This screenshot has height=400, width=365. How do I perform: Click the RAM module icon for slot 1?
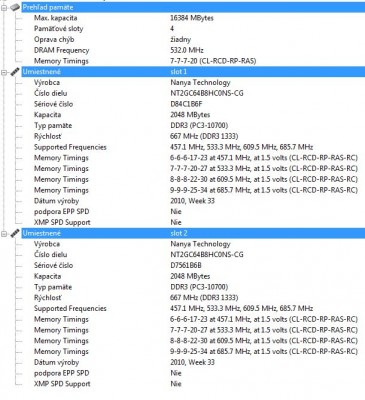(x=15, y=72)
